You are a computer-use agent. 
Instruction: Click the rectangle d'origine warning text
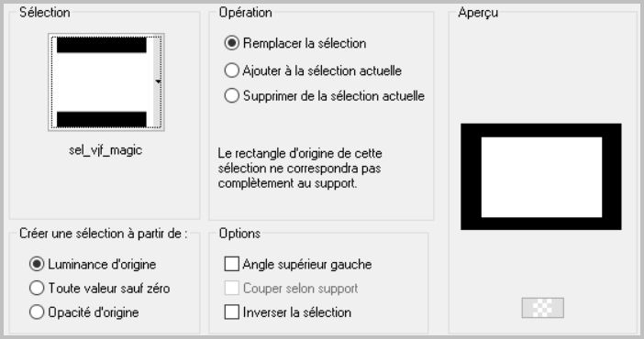click(x=300, y=169)
